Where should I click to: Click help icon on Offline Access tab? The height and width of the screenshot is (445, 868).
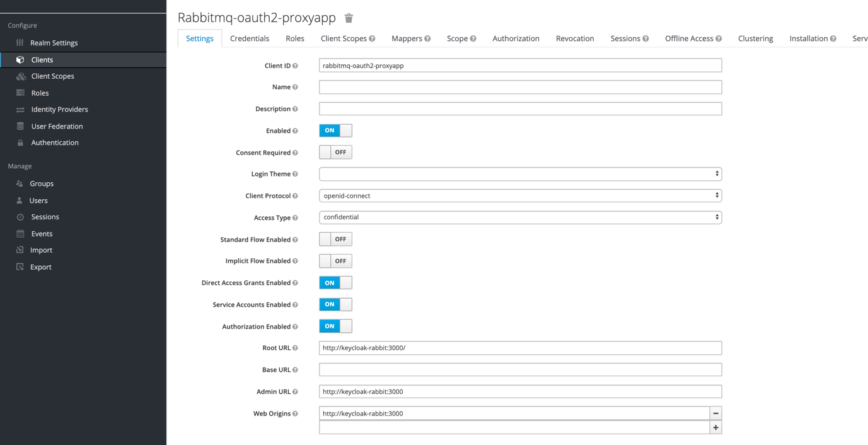(719, 38)
